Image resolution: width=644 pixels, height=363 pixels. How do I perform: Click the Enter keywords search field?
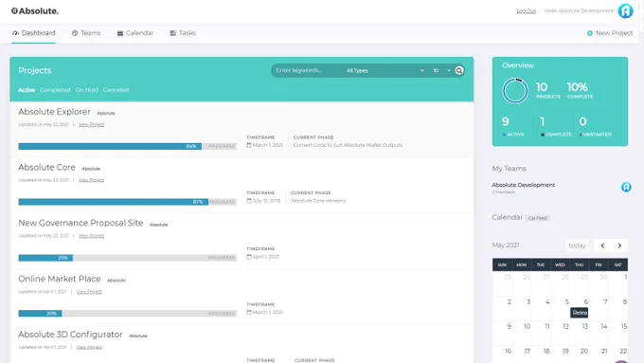click(308, 71)
